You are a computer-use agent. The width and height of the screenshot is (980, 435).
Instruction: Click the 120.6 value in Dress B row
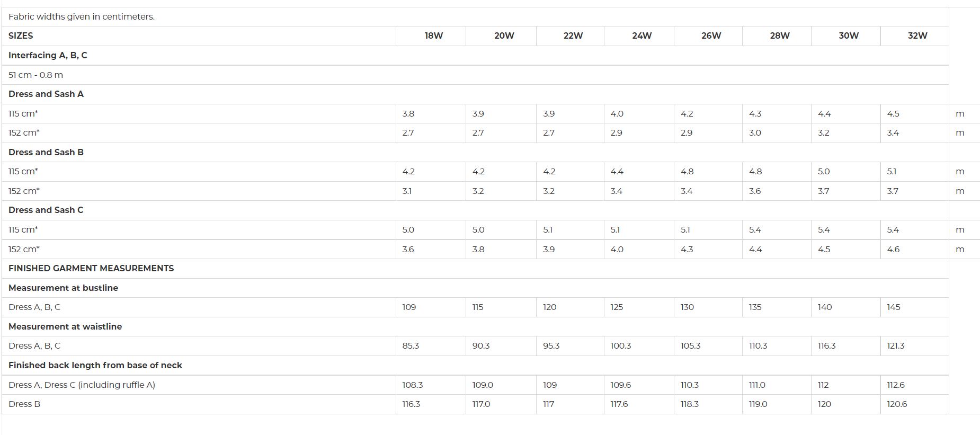(897, 404)
